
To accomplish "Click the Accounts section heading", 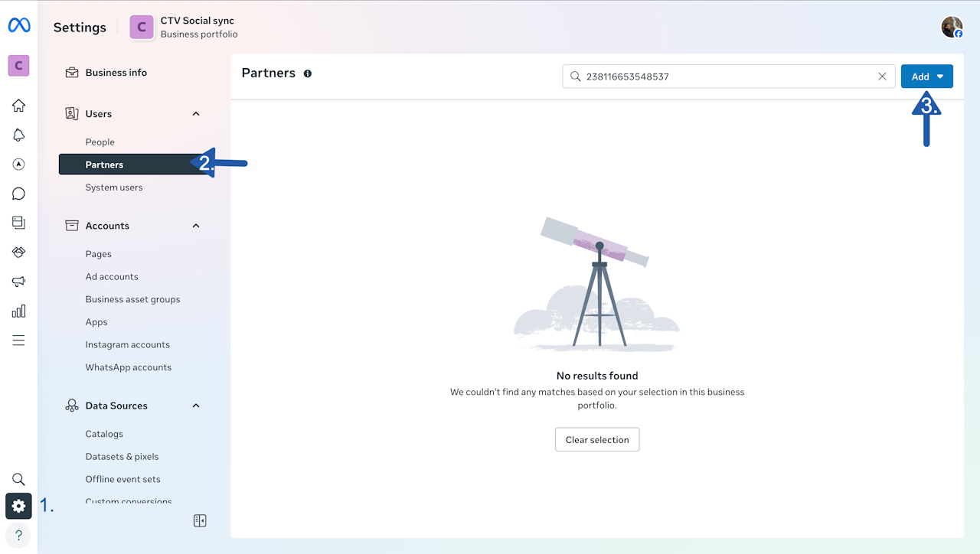I will (x=107, y=226).
